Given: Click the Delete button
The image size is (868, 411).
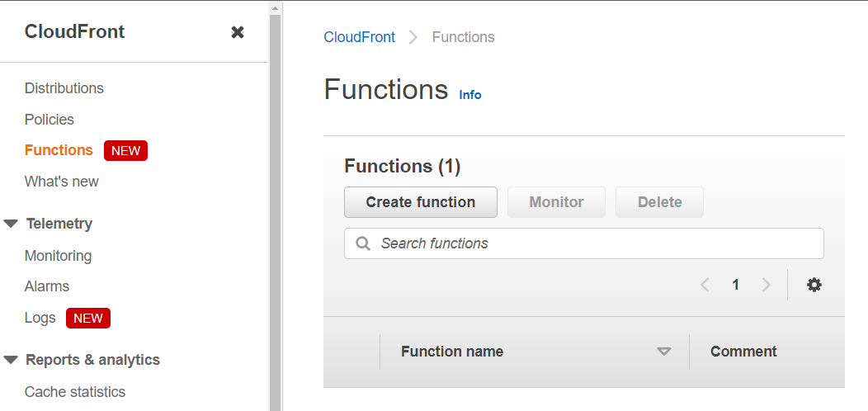Looking at the screenshot, I should click(x=660, y=202).
